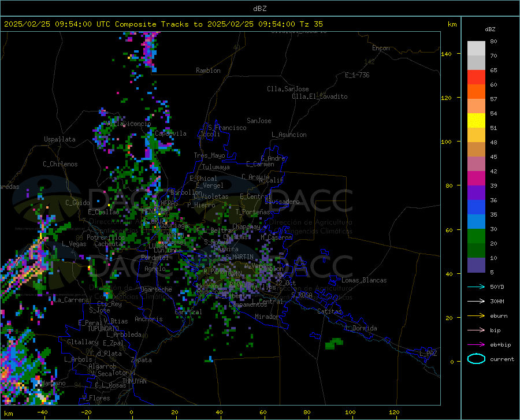Click the 'Encon' place label

[x=381, y=48]
